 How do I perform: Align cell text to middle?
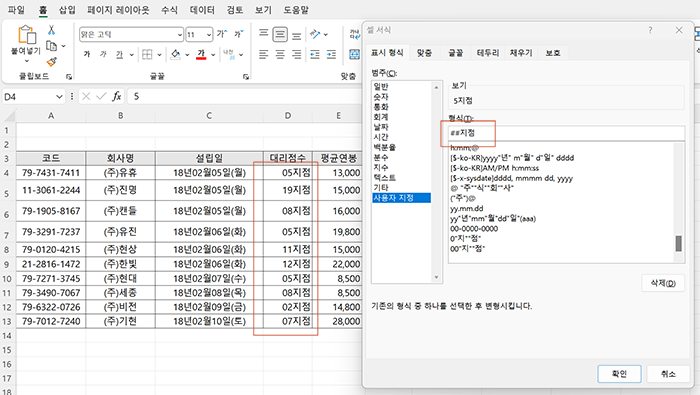280,34
